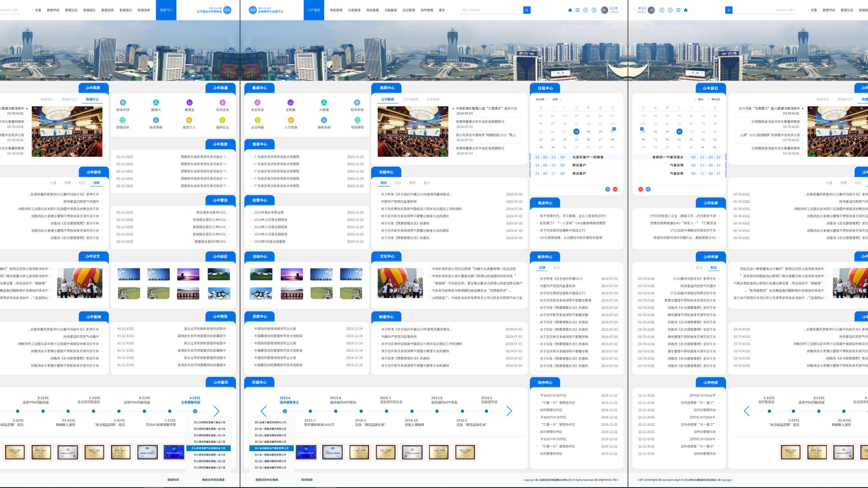Viewport: 868px width, 488px height.
Task: Click 文化中心 hot-air balloon photo
Action: [x=400, y=283]
